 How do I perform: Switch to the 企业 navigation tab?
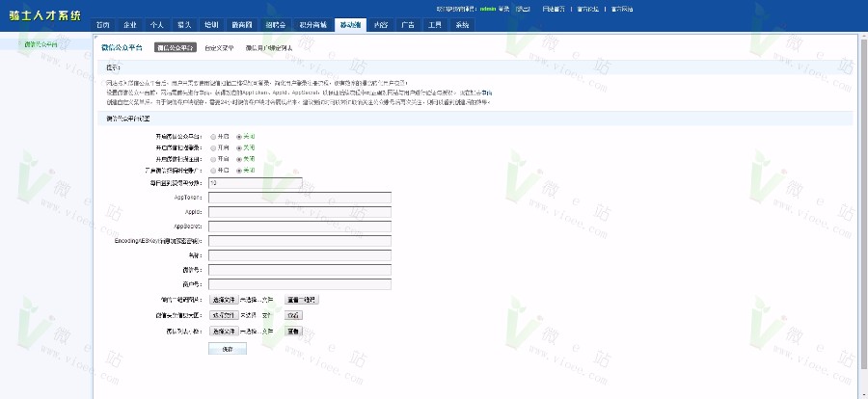(130, 25)
